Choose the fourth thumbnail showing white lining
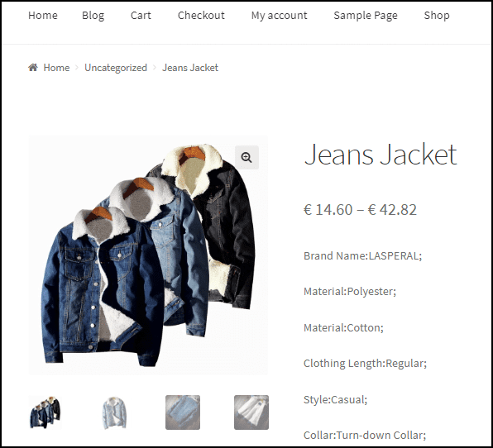The height and width of the screenshot is (448, 493). point(251,412)
